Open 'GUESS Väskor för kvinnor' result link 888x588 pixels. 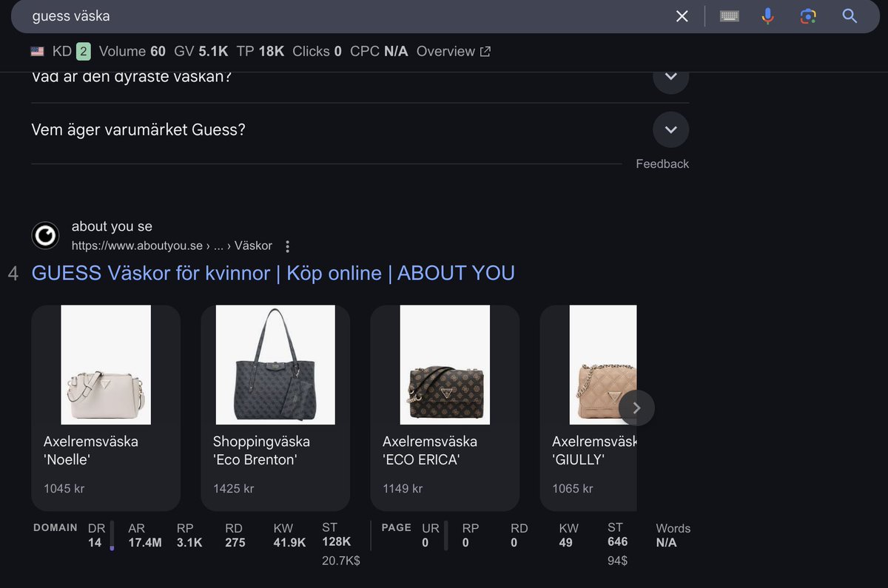coord(273,273)
